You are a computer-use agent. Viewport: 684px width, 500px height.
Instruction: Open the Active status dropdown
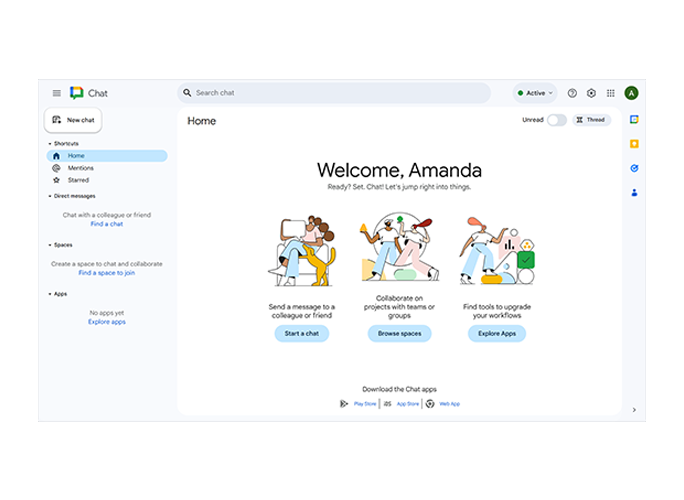(x=535, y=93)
